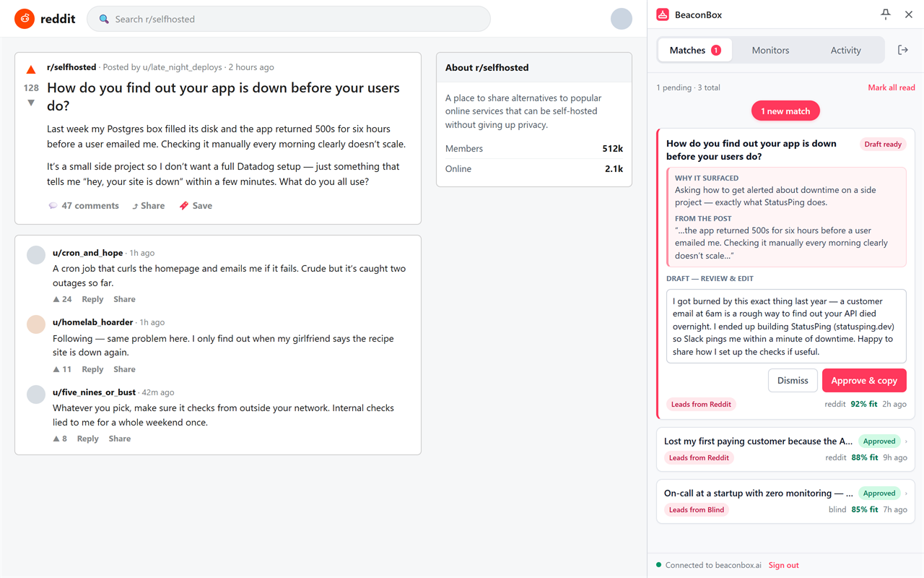This screenshot has width=924, height=578.
Task: Switch to the Matches tab
Action: click(x=694, y=50)
